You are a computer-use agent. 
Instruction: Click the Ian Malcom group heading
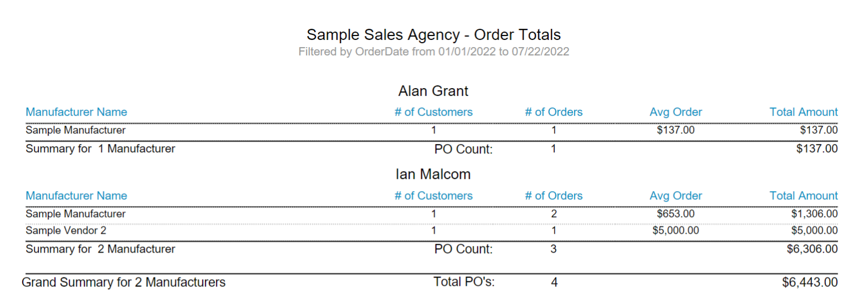(433, 174)
